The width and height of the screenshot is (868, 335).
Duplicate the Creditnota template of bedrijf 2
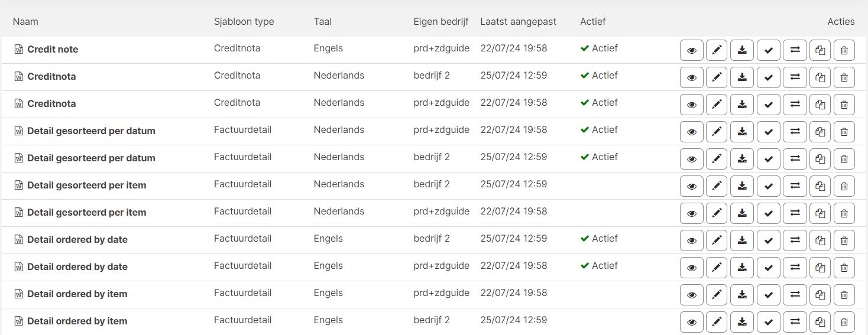coord(820,77)
